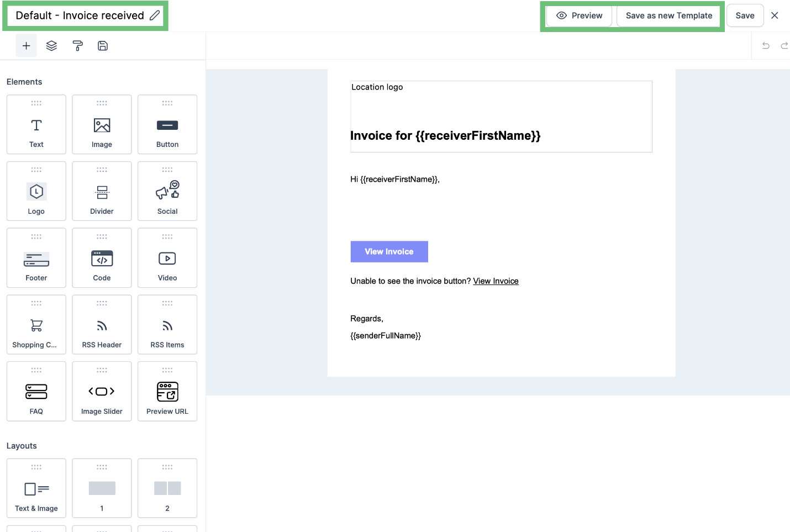Click Save as new Template
790x532 pixels.
coord(669,15)
